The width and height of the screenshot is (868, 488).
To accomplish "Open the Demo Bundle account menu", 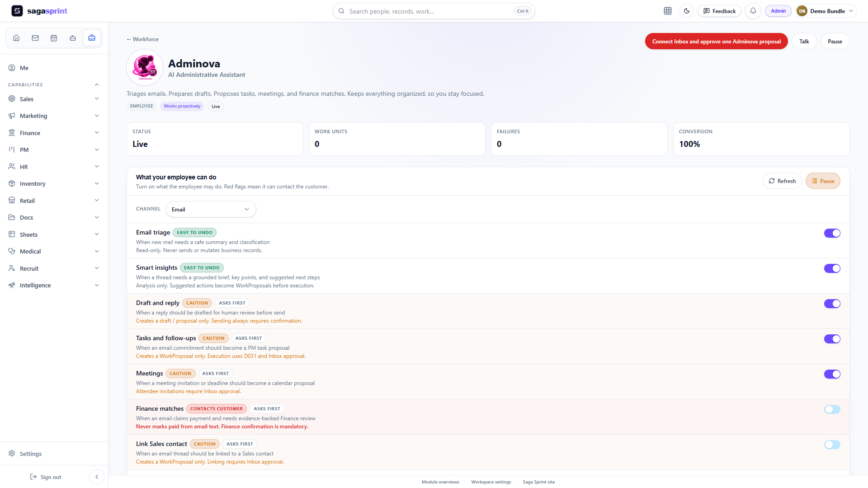I will pos(826,11).
